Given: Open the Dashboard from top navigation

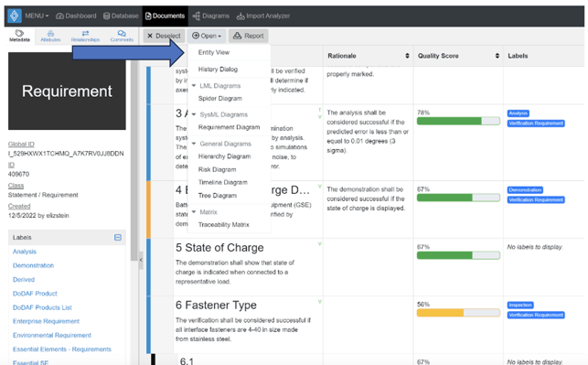Looking at the screenshot, I should point(76,16).
